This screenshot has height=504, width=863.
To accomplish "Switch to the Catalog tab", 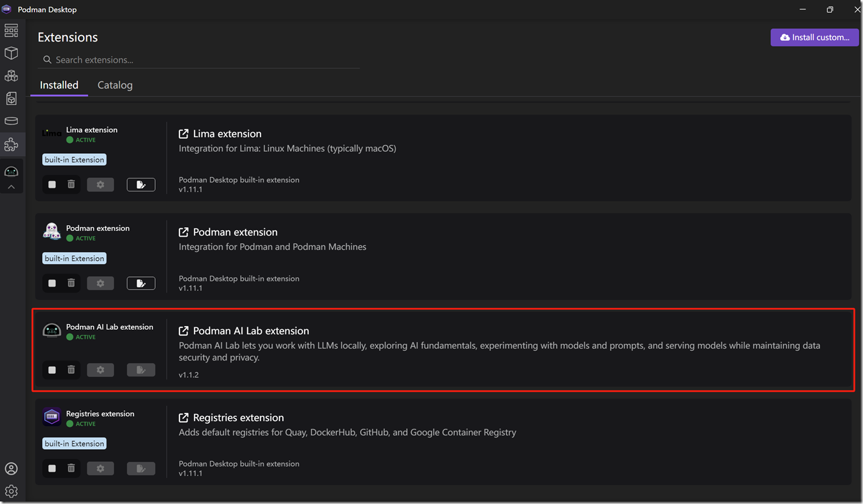I will pos(115,85).
